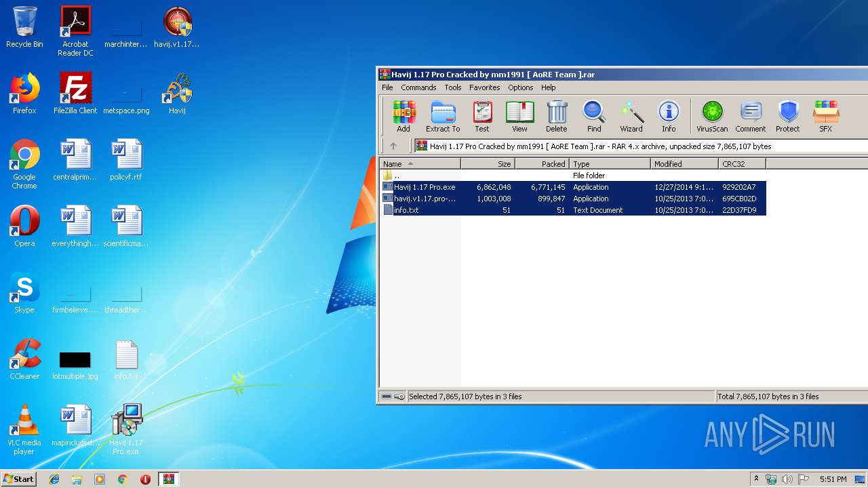Show hidden tray icons arrow

click(757, 479)
